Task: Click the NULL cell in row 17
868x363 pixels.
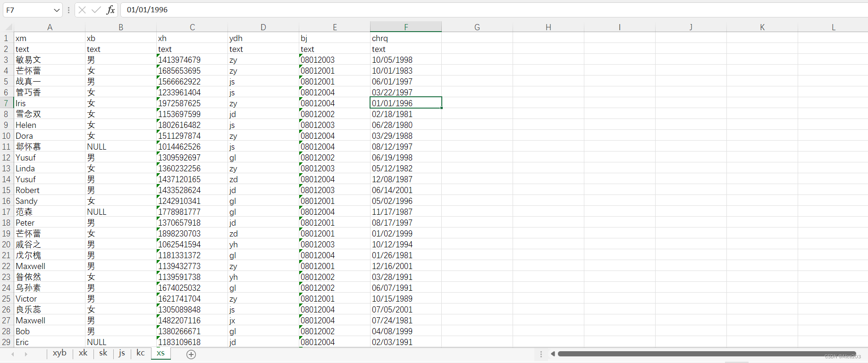Action: tap(121, 212)
